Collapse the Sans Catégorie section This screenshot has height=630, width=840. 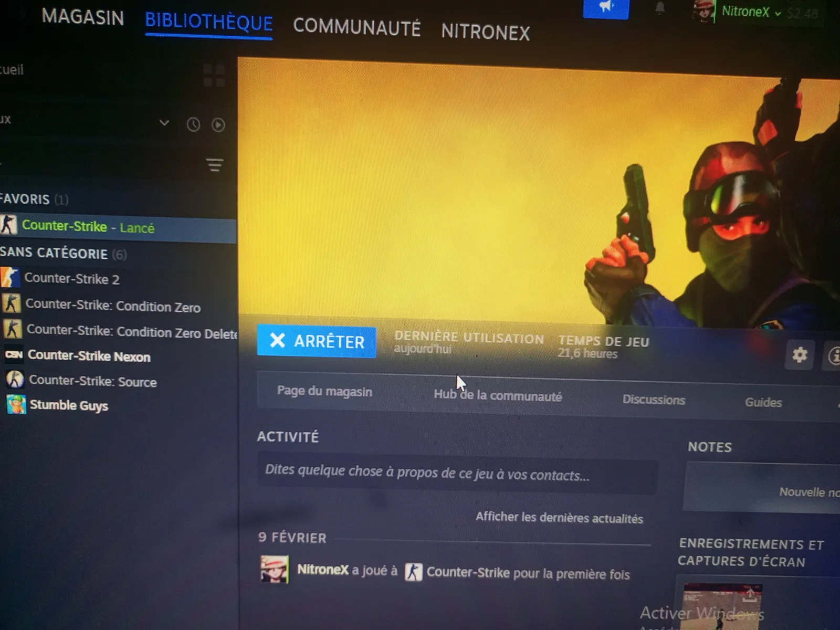[54, 253]
